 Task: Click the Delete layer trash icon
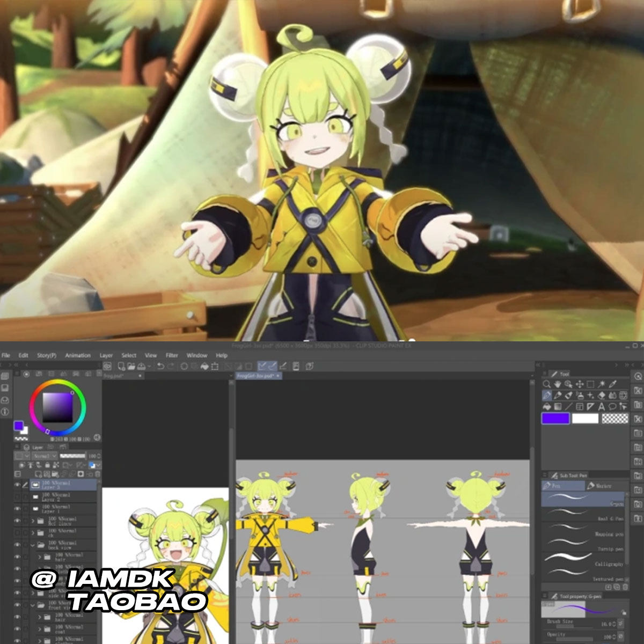click(97, 474)
